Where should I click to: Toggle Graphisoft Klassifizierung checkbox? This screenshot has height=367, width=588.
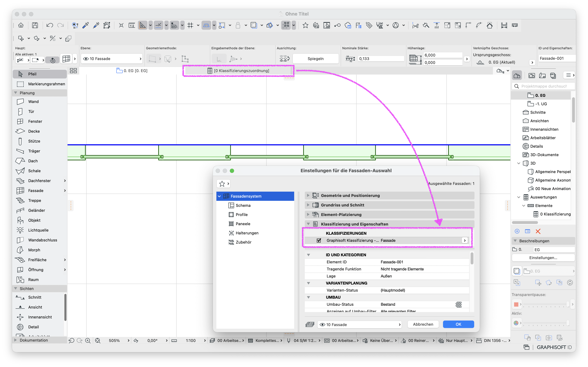[x=319, y=240]
